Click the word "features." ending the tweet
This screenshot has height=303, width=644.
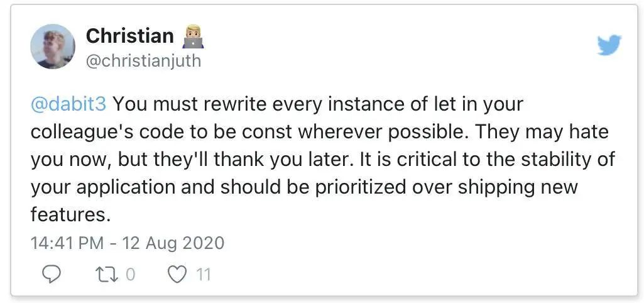click(70, 214)
